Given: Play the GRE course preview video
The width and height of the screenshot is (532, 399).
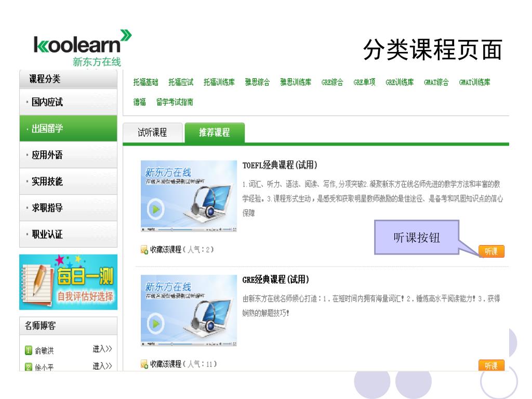Looking at the screenshot, I should point(156,323).
